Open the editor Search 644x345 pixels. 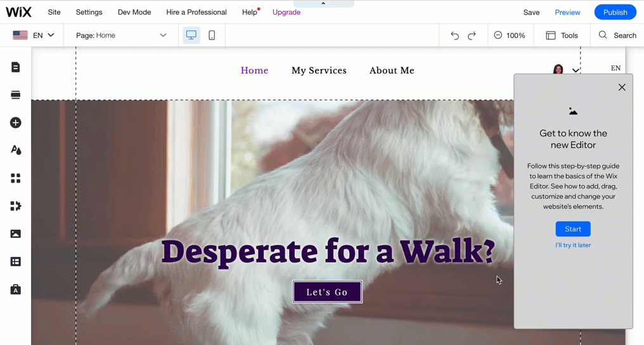[617, 36]
